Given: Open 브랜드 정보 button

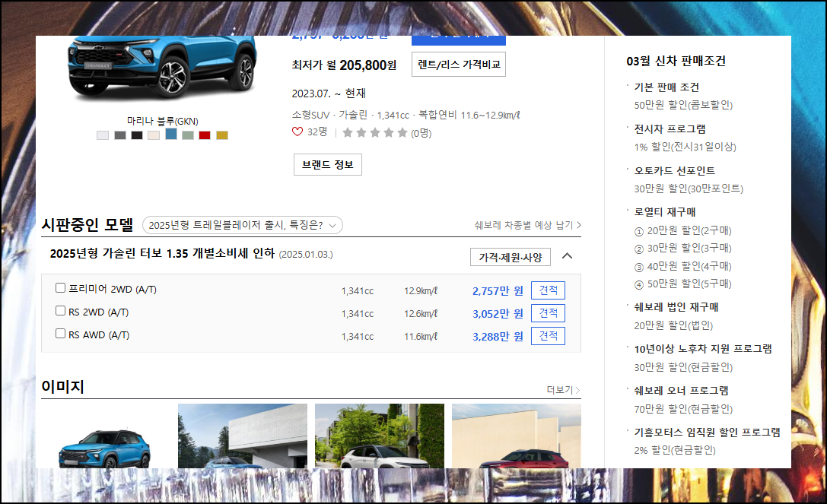Looking at the screenshot, I should [x=328, y=164].
